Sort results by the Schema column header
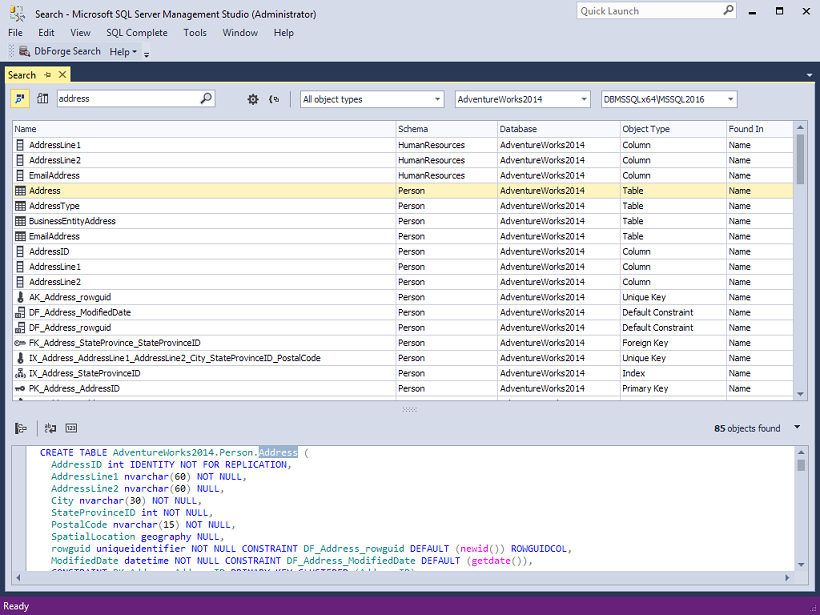This screenshot has height=615, width=820. pos(412,129)
